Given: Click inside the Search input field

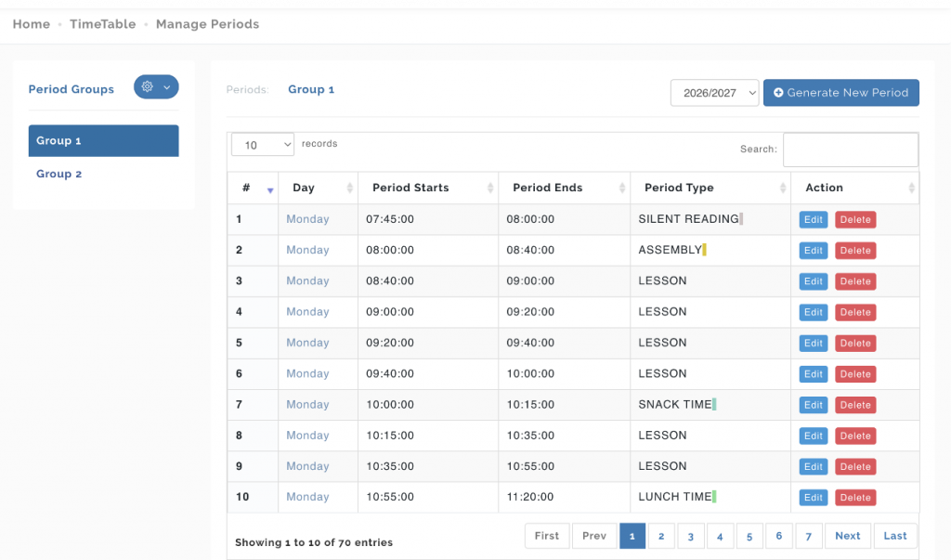Looking at the screenshot, I should 850,150.
